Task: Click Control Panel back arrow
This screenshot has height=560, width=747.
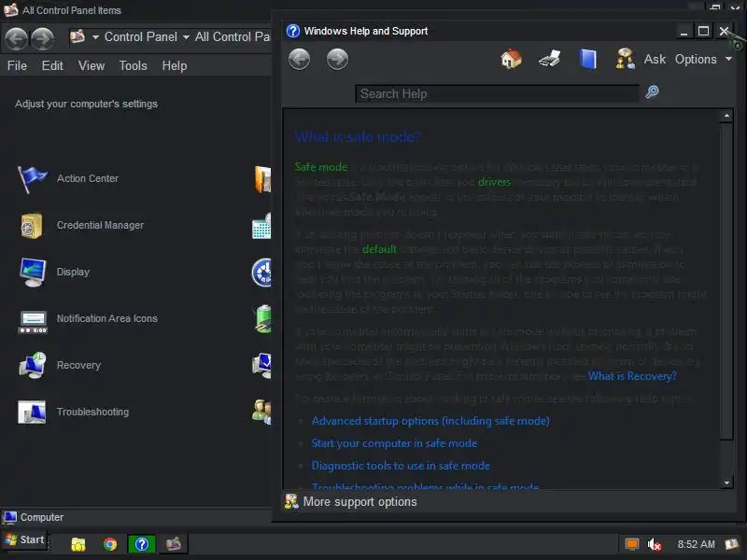Action: (16, 38)
